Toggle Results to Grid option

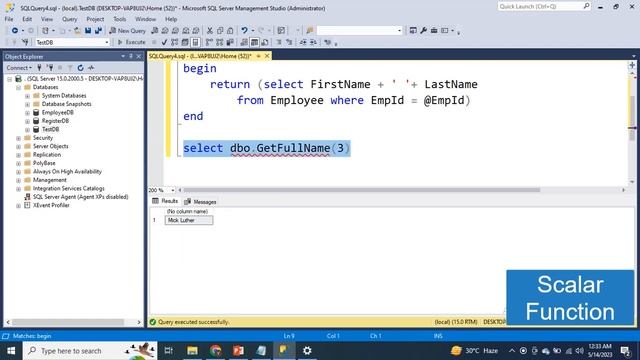click(x=254, y=42)
